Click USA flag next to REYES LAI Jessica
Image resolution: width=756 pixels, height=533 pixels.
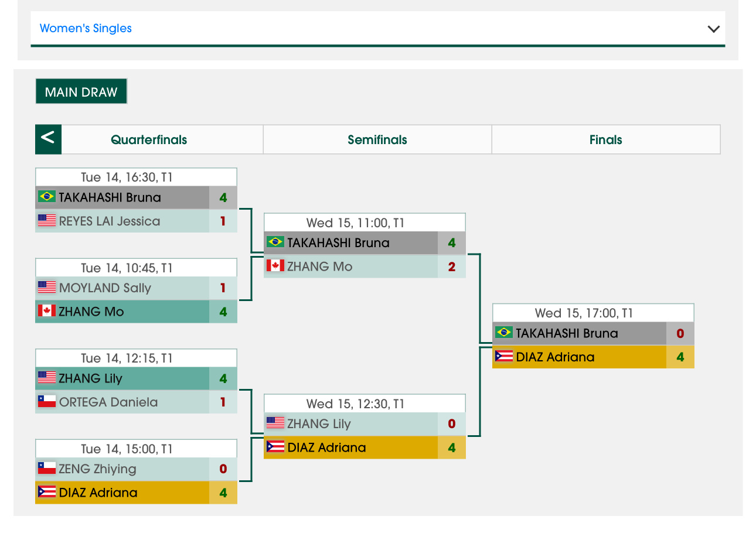pyautogui.click(x=47, y=221)
